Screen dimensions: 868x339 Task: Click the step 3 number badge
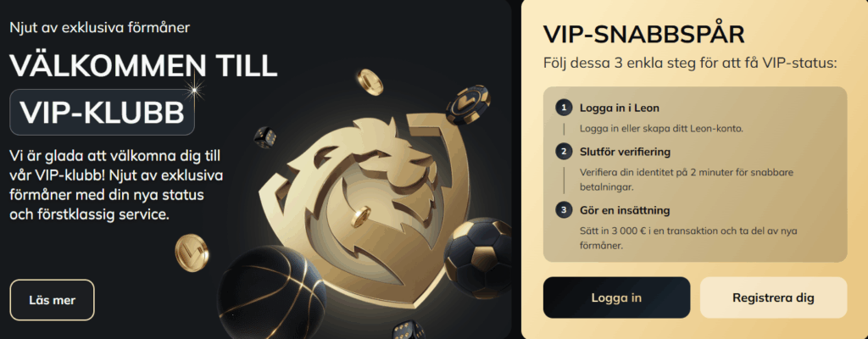(564, 210)
